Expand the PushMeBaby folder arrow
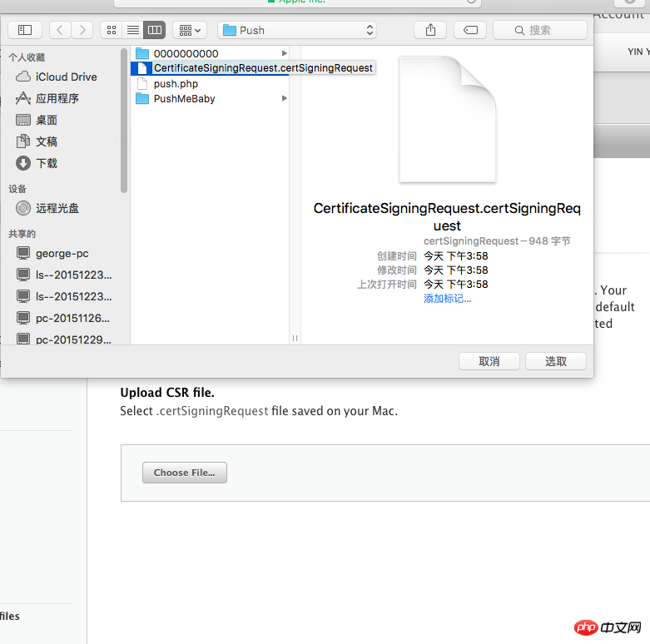The width and height of the screenshot is (650, 644). [x=285, y=99]
